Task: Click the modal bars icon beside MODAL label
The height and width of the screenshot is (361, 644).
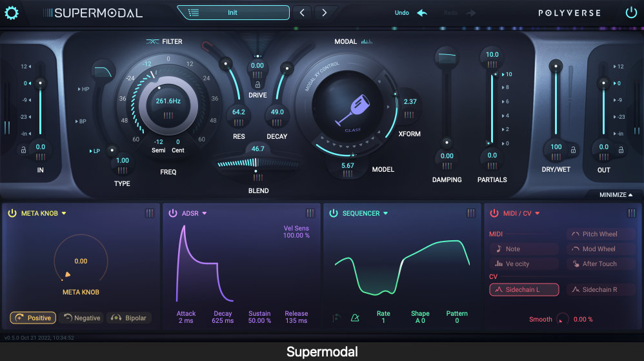Action: [367, 41]
